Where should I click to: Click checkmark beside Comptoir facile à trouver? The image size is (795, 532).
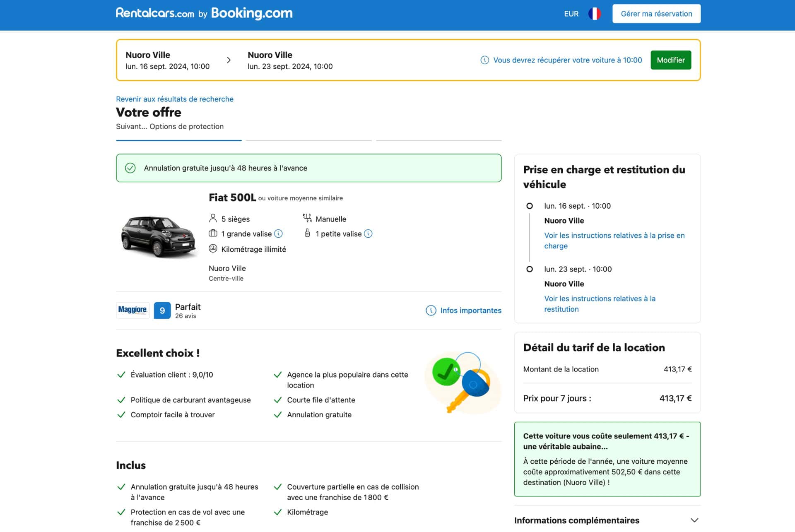[x=121, y=415]
